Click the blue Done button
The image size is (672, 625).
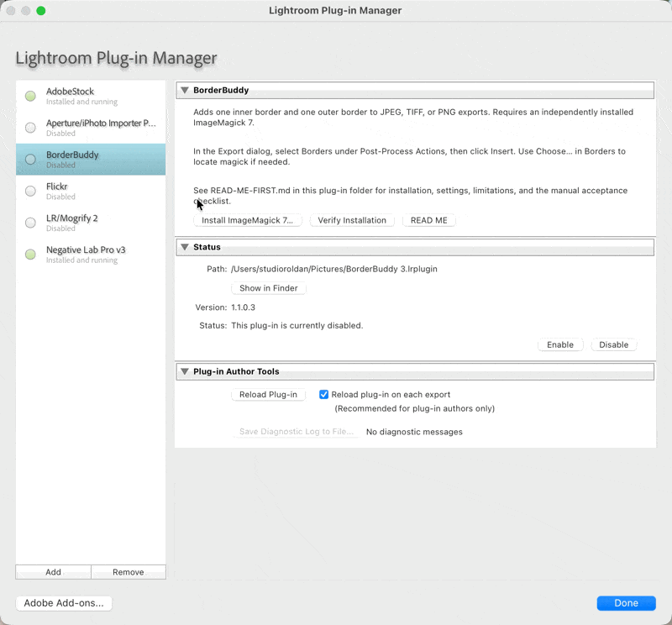(626, 603)
